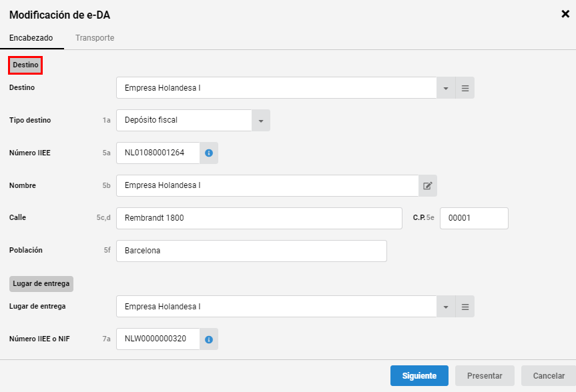The width and height of the screenshot is (576, 392).
Task: Click the 5c,d box code beside Calle
Action: point(103,217)
